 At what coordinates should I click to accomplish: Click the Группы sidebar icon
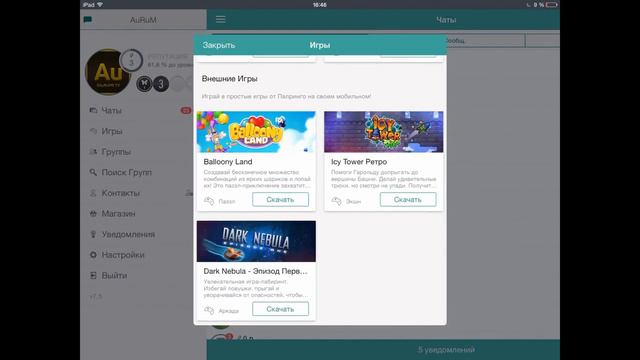93,151
